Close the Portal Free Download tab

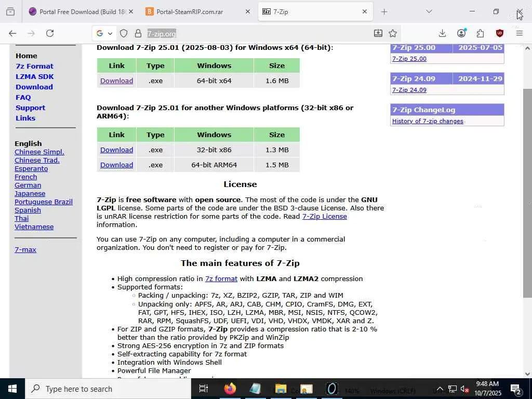[131, 11]
